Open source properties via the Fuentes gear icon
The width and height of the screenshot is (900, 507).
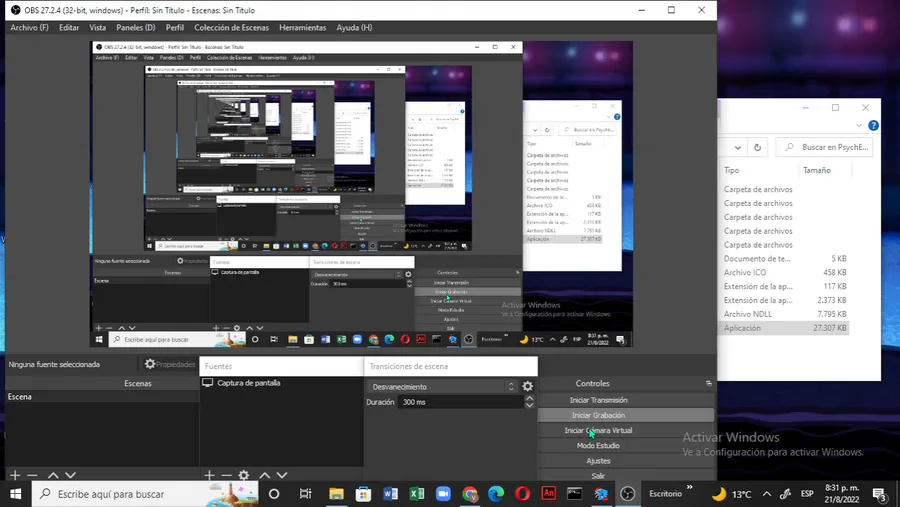pyautogui.click(x=244, y=475)
